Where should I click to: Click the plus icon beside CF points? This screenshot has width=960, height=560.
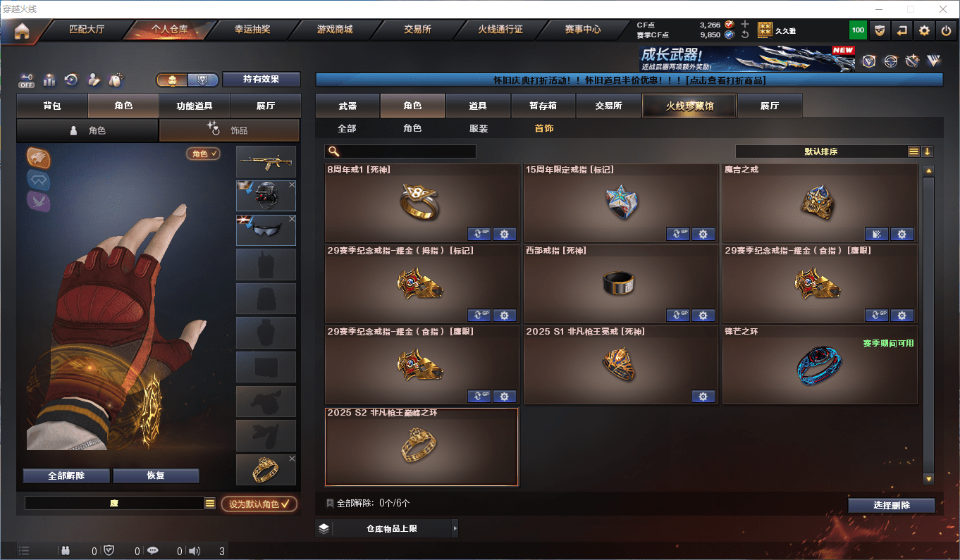tap(745, 24)
